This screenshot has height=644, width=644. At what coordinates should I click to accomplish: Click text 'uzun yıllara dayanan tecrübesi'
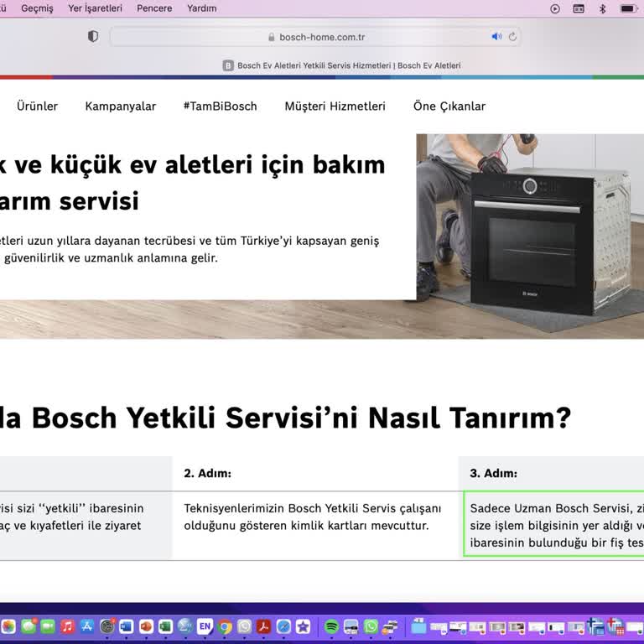112,241
